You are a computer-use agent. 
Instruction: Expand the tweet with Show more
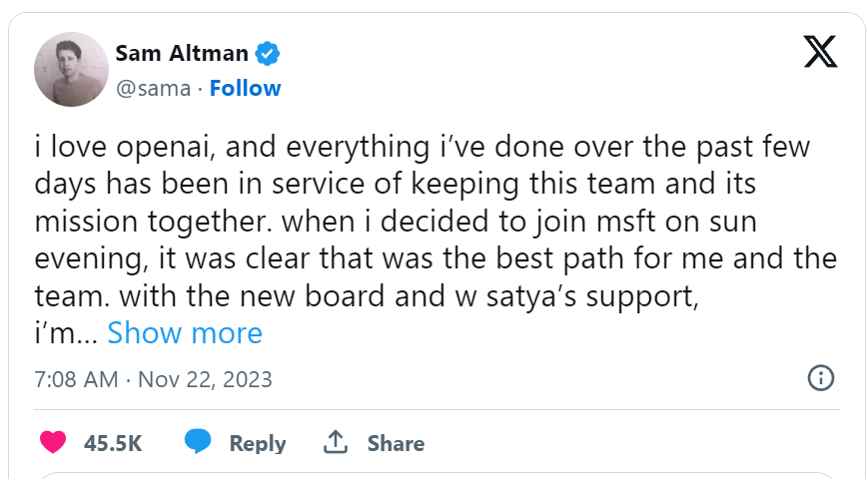185,332
